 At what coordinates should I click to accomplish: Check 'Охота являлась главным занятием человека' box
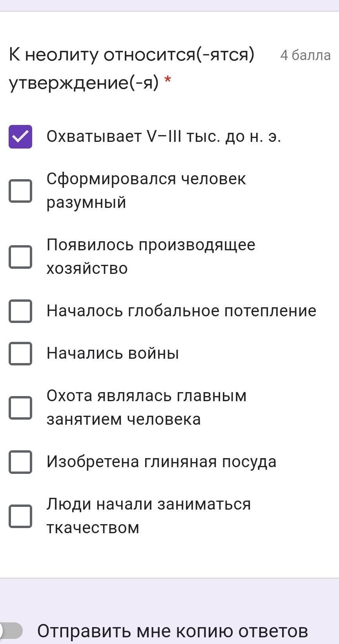tap(20, 407)
